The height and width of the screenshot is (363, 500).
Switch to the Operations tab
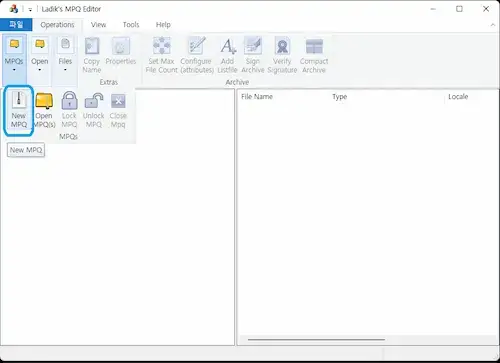[57, 25]
